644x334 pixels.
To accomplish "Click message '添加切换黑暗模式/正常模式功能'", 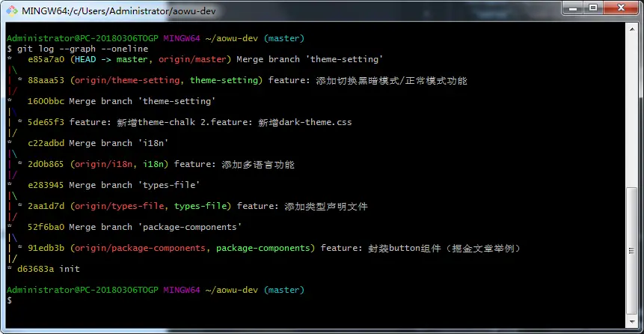I will pyautogui.click(x=391, y=80).
